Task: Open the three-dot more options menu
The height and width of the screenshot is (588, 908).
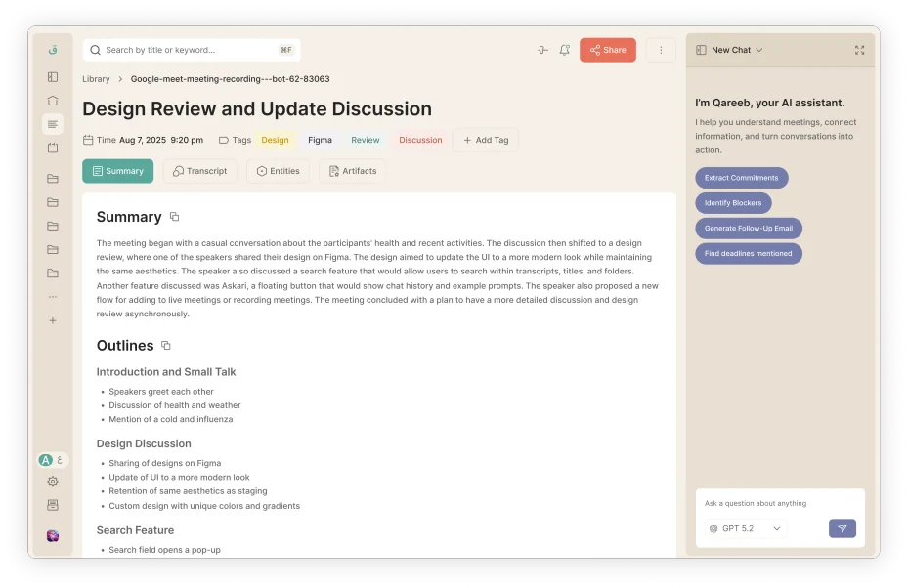Action: [x=661, y=51]
